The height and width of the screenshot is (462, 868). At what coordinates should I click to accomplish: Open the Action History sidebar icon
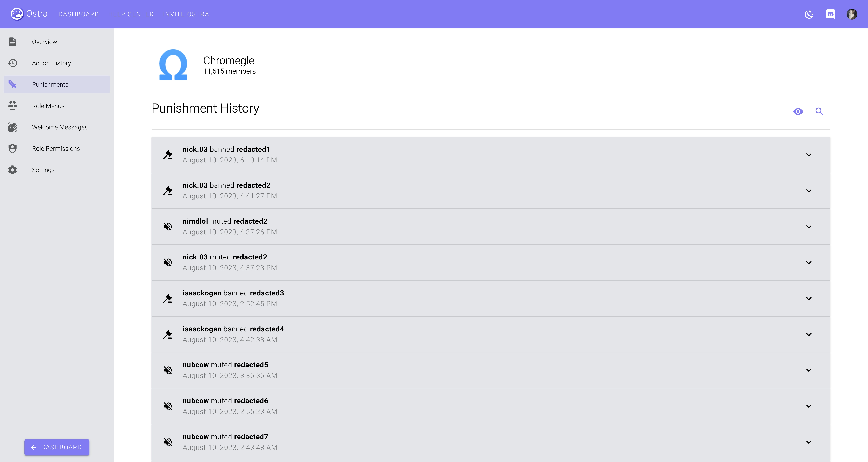(x=12, y=63)
